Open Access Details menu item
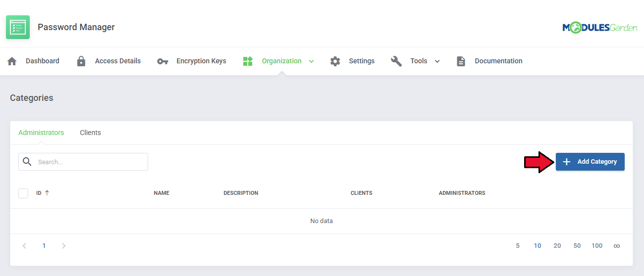The image size is (644, 276). click(118, 61)
